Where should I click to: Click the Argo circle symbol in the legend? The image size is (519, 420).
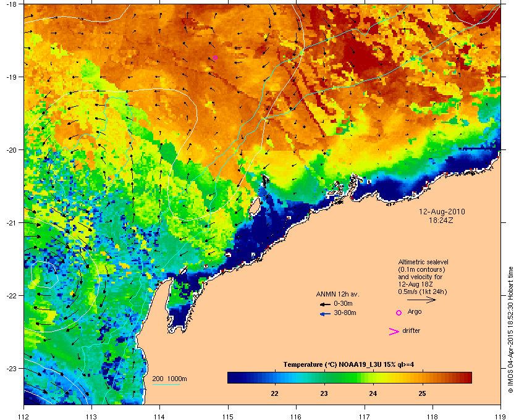coord(399,313)
